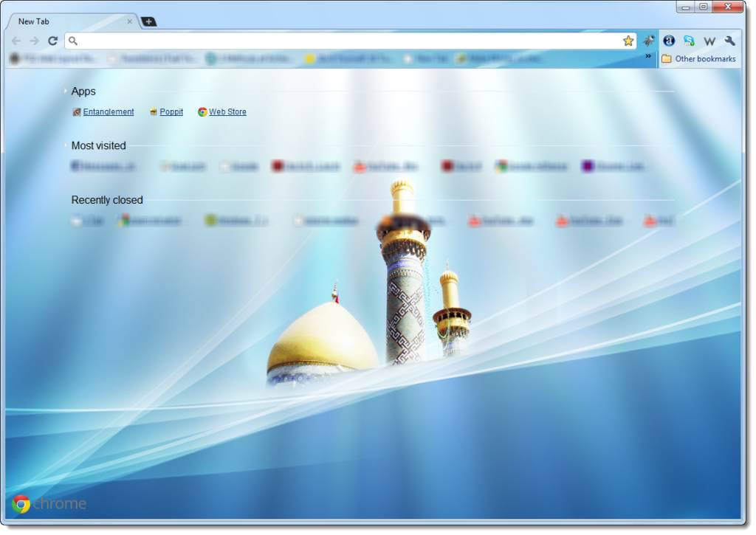Viewport: 756px width, 535px height.
Task: Open the Entanglement link
Action: pyautogui.click(x=107, y=111)
